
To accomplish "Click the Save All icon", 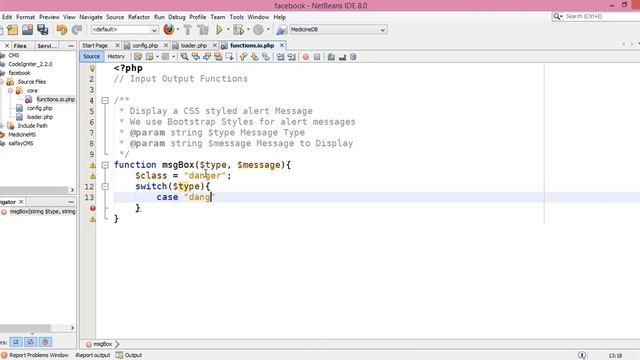I will pos(42,30).
